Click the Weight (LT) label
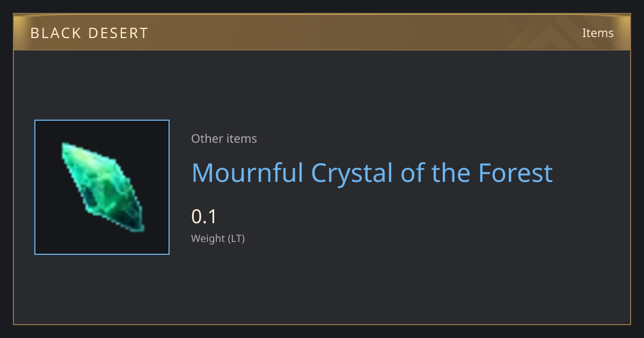Viewport: 644px width, 338px height. 218,239
